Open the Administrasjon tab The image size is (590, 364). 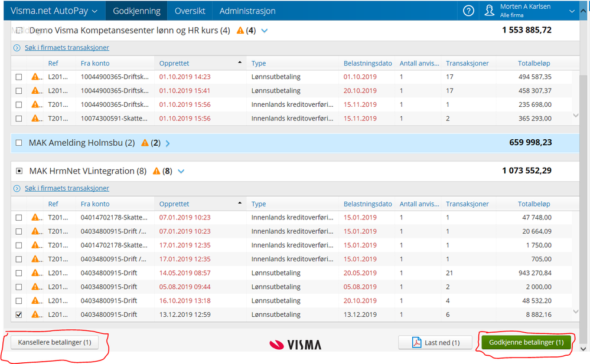click(x=247, y=11)
